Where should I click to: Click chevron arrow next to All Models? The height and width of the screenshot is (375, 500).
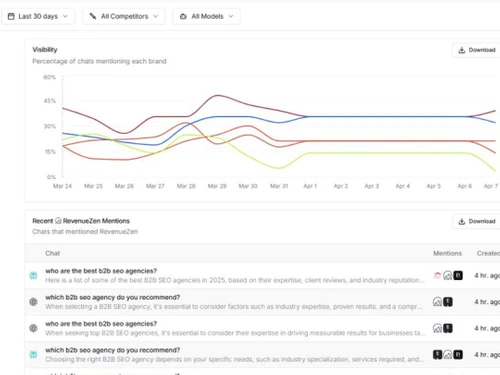pos(231,16)
